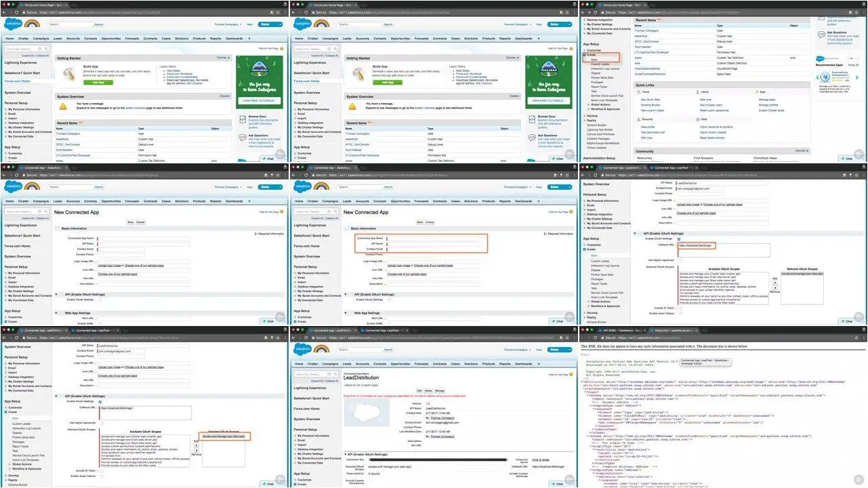Open the Mass delete records quick link
Viewport: 868px width, 488px height.
712,138
